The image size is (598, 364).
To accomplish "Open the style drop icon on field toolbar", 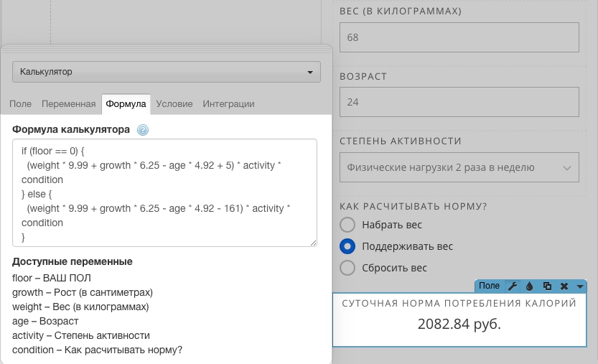I will (529, 286).
